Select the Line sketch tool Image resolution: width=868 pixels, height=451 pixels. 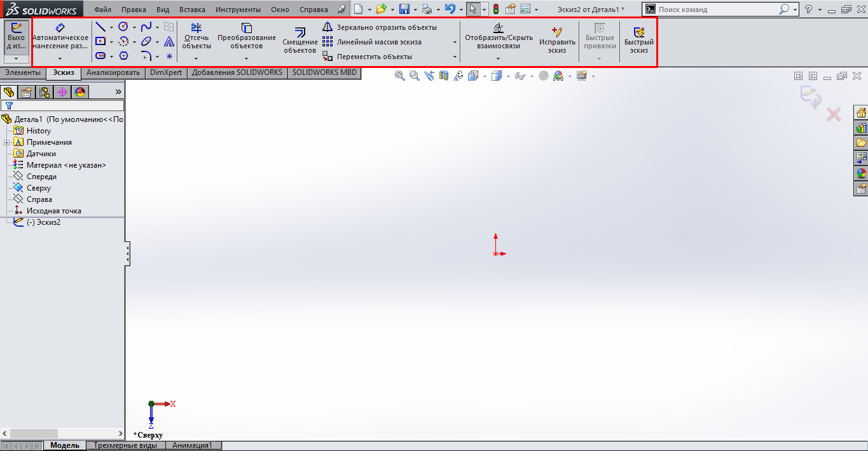100,27
